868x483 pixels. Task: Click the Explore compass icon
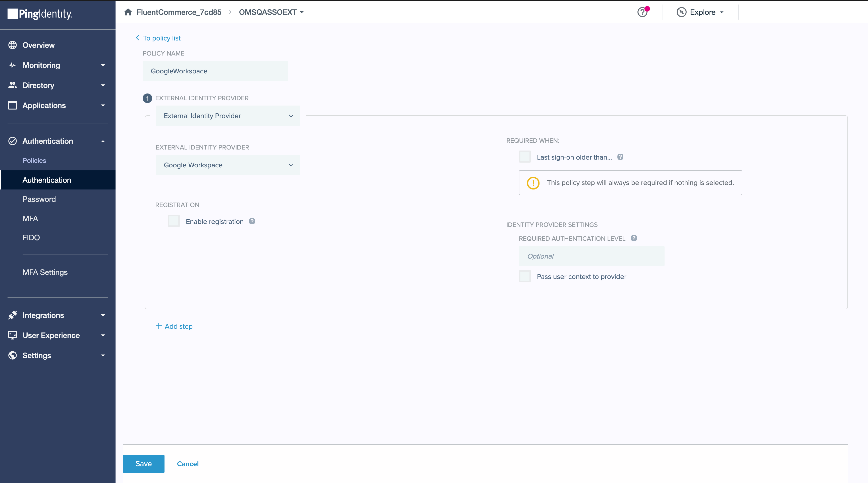681,12
